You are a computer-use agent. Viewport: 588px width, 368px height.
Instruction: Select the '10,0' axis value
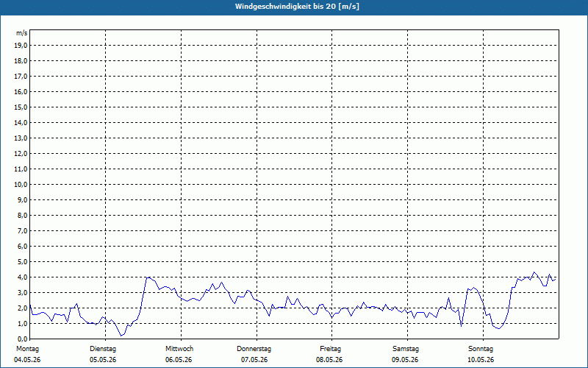click(21, 185)
